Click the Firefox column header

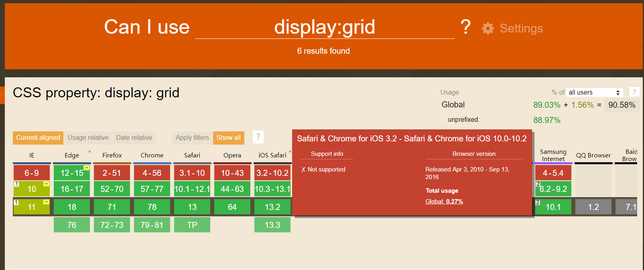point(112,155)
